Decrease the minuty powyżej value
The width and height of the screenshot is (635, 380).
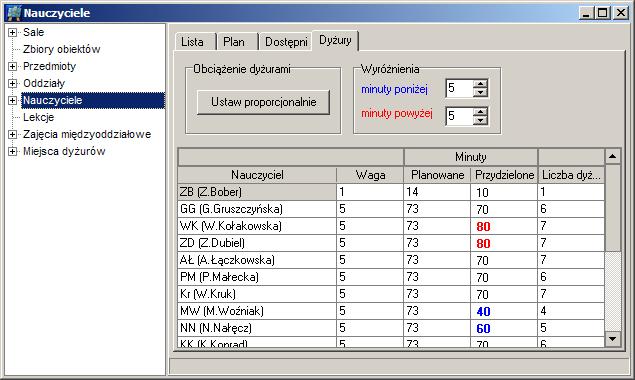point(480,120)
